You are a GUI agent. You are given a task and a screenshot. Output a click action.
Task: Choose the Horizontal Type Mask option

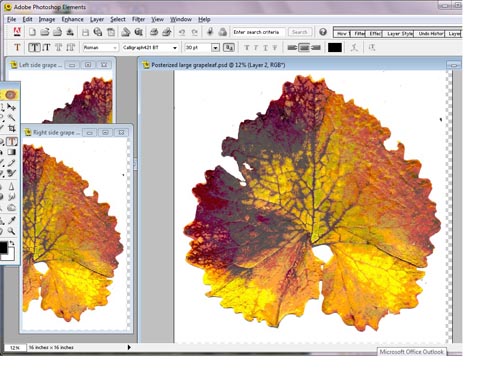click(x=59, y=47)
